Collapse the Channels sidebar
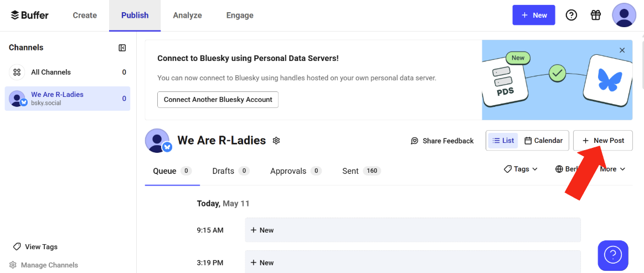This screenshot has height=273, width=644. tap(122, 48)
